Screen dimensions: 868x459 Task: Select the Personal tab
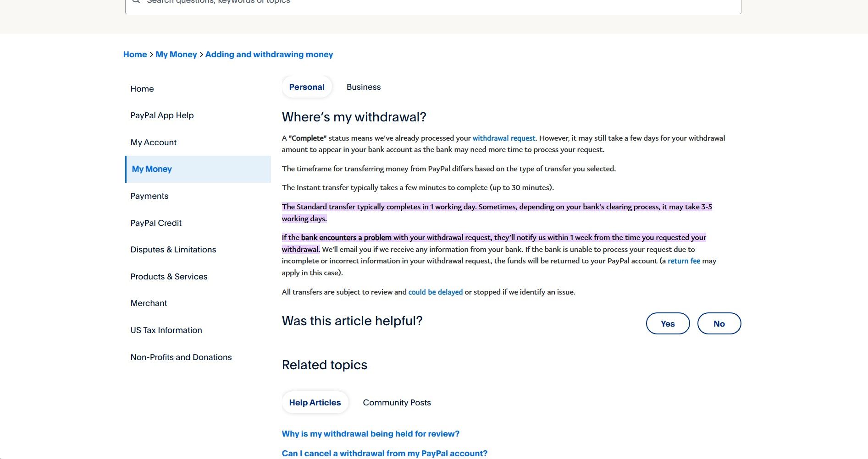tap(307, 87)
